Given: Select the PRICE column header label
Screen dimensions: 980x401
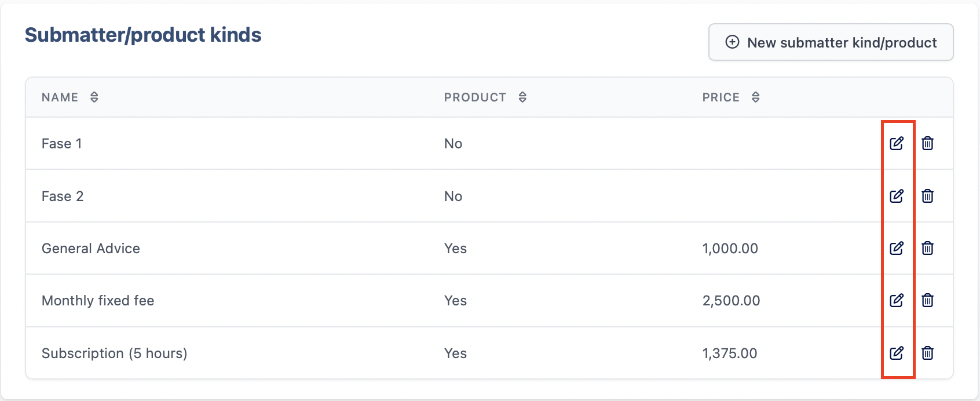Looking at the screenshot, I should click(721, 97).
